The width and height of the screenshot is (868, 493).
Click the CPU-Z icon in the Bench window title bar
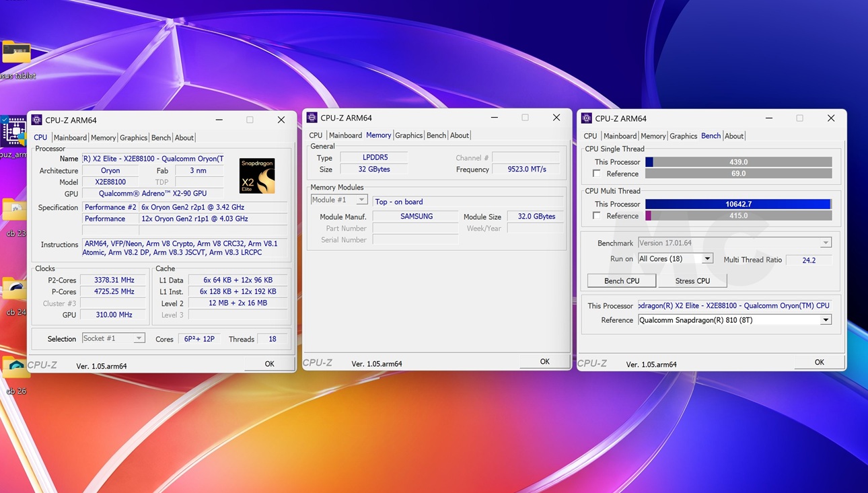[x=587, y=118]
